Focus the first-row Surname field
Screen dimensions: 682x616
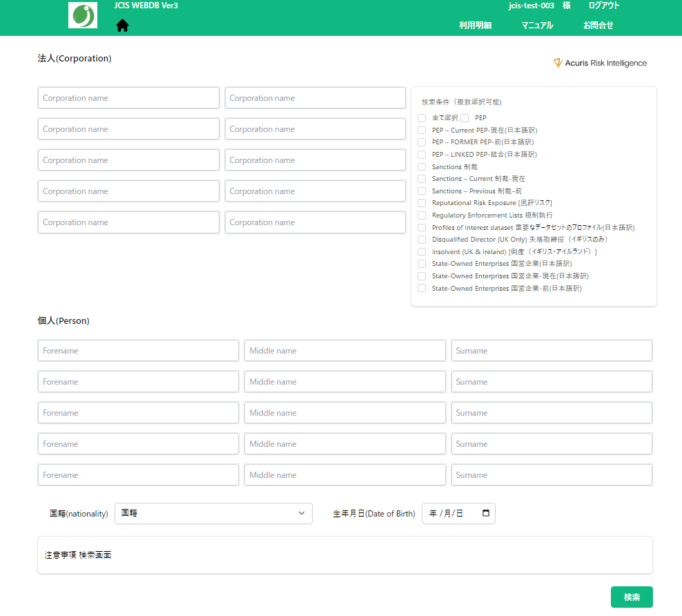(552, 351)
